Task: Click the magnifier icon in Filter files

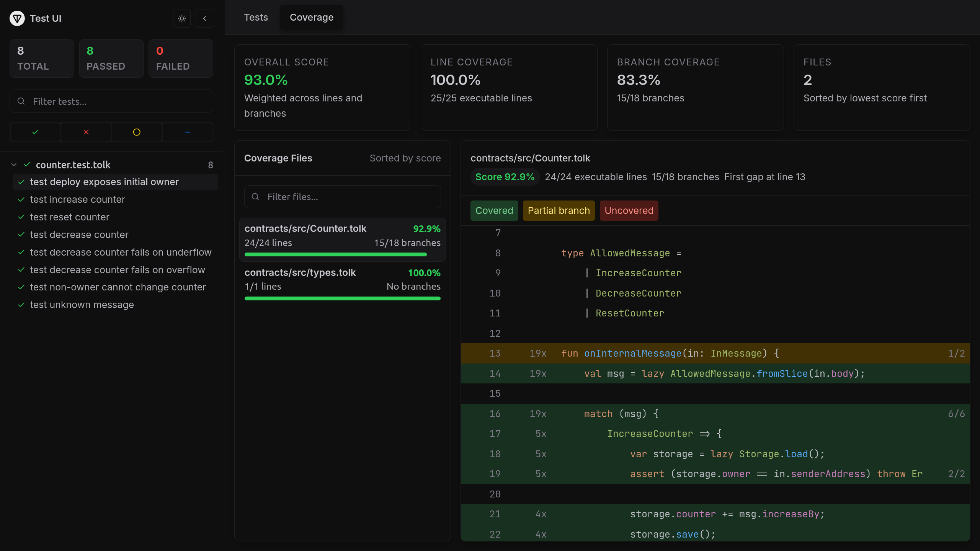Action: tap(255, 197)
